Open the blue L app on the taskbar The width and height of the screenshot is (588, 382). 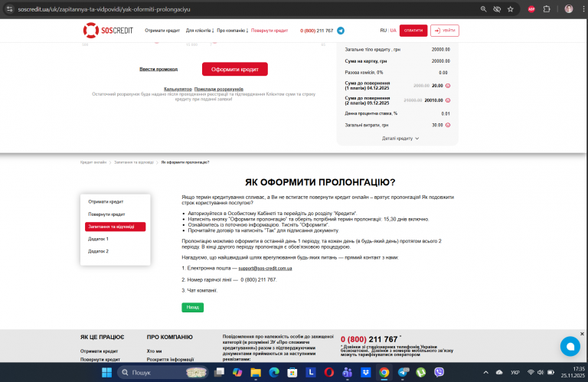311,372
